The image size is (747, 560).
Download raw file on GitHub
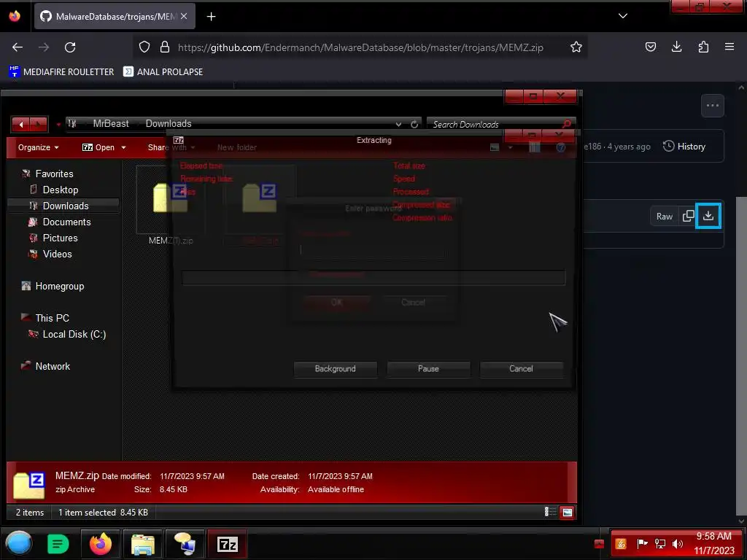coord(708,216)
